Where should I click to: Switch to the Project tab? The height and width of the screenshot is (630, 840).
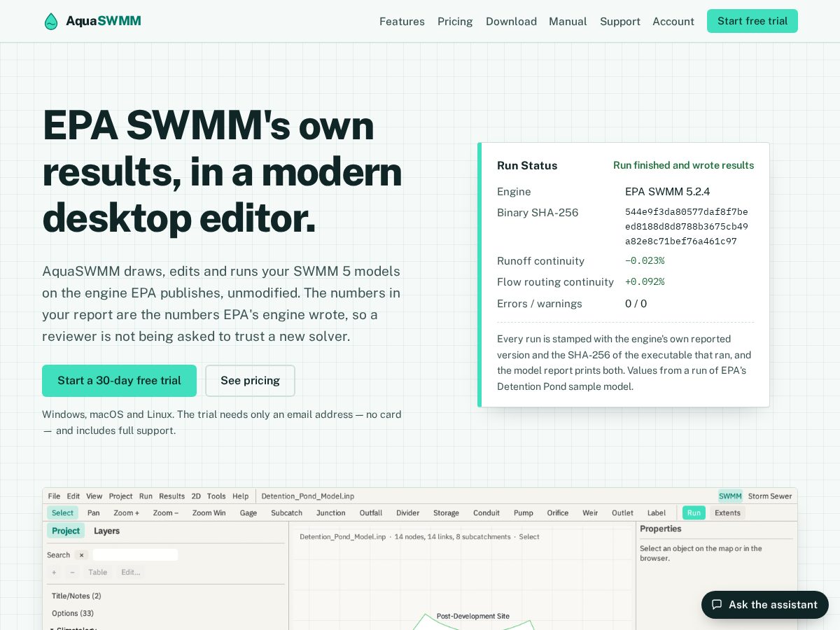[66, 531]
